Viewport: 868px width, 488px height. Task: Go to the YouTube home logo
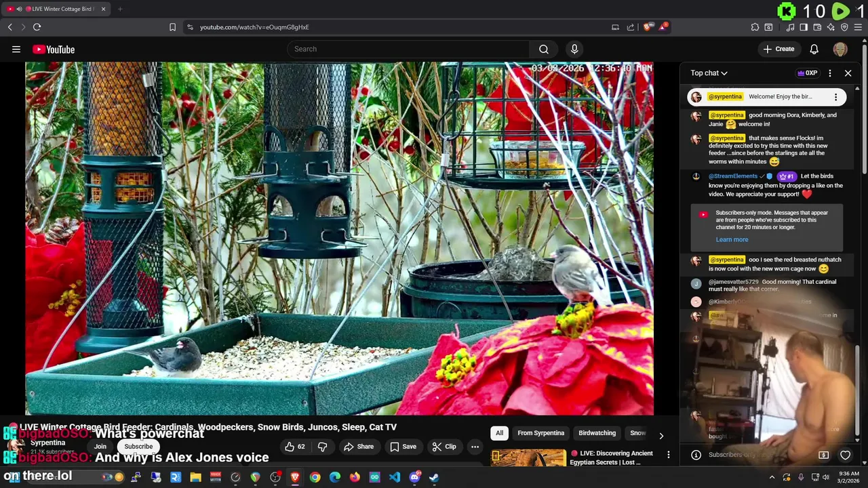(x=54, y=49)
